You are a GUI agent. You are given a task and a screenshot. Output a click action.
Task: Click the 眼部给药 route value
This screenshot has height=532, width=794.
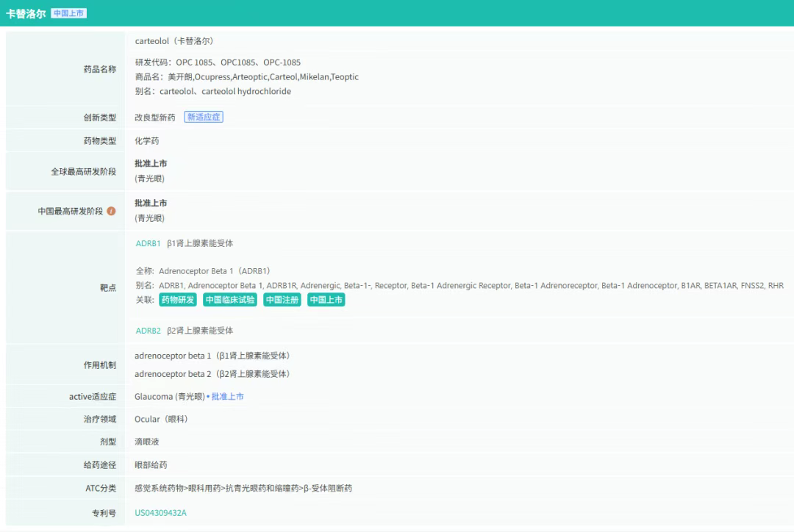tap(151, 464)
